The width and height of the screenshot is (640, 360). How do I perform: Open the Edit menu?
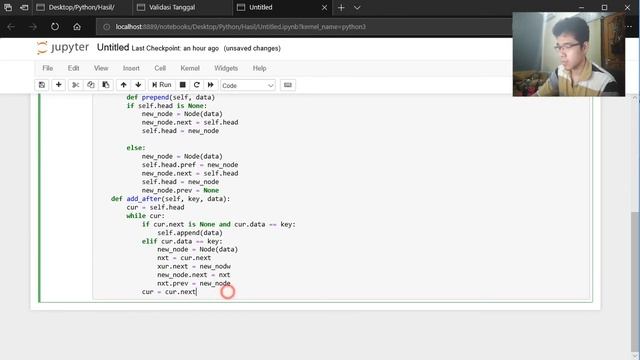point(73,68)
